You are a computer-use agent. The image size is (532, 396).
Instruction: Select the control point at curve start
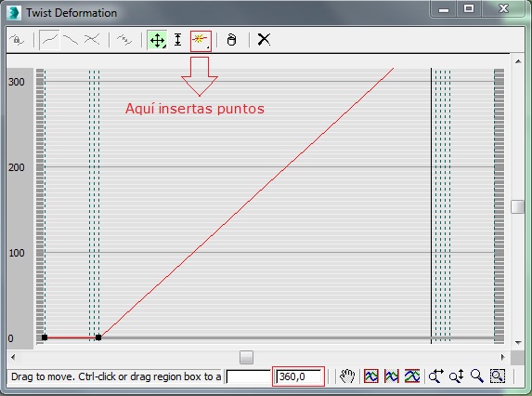[45, 337]
